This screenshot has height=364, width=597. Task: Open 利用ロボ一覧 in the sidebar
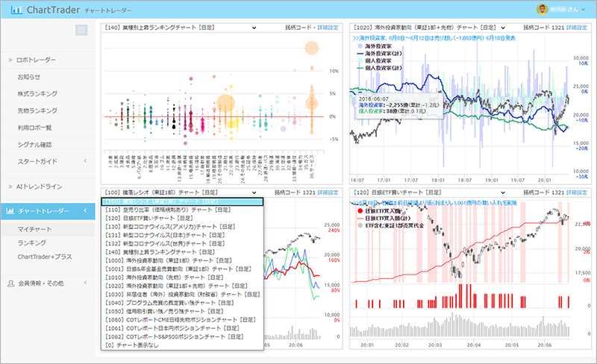coord(34,128)
